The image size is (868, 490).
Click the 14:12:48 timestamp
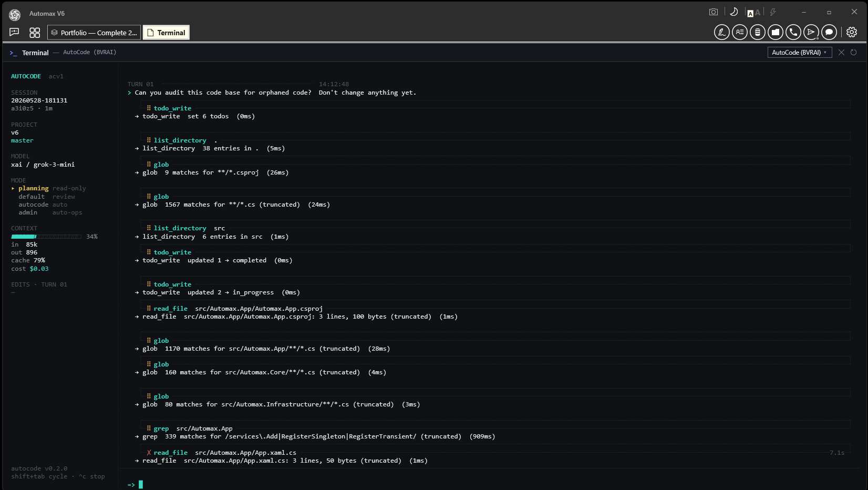click(334, 84)
